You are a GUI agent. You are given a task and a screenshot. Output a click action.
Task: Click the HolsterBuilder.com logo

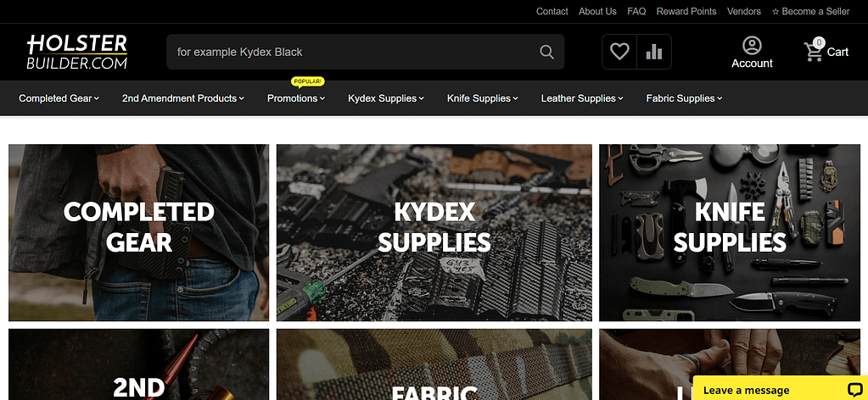77,52
